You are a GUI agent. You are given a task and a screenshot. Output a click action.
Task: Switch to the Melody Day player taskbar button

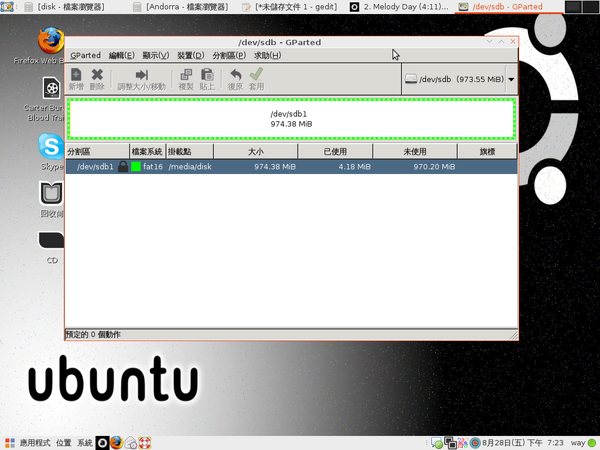point(399,7)
